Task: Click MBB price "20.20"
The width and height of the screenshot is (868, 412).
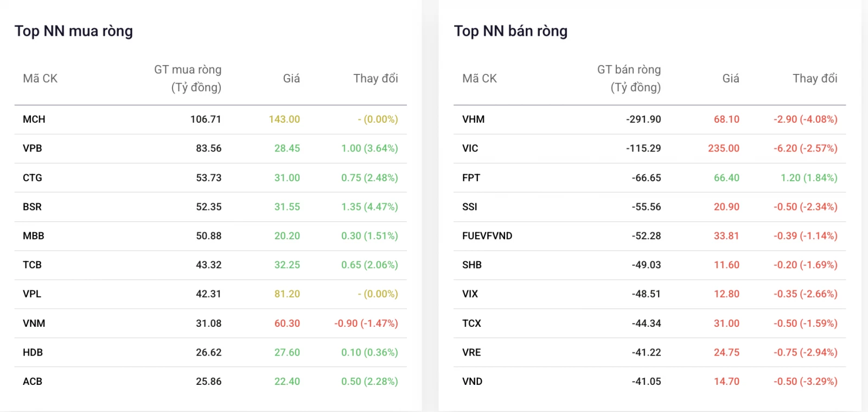Action: tap(287, 236)
